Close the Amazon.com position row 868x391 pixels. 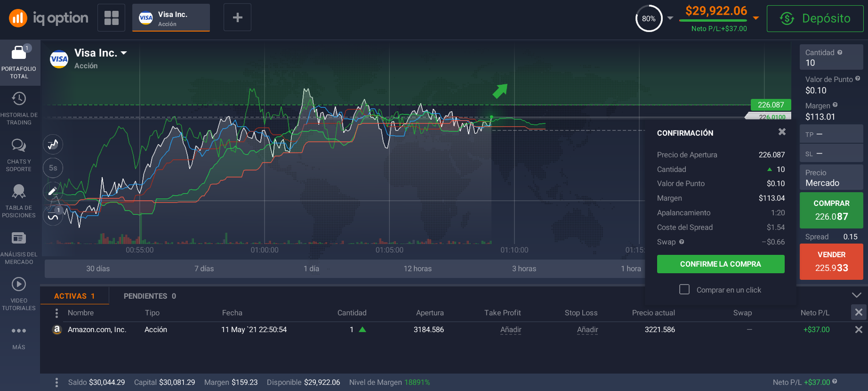859,330
